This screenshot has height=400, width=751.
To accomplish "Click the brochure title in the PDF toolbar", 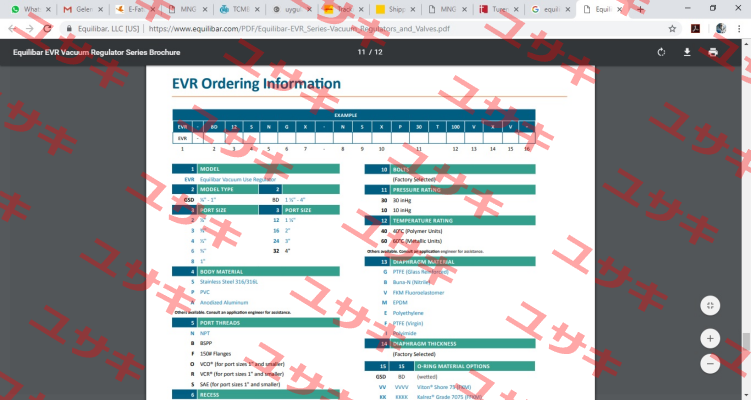I will click(96, 52).
